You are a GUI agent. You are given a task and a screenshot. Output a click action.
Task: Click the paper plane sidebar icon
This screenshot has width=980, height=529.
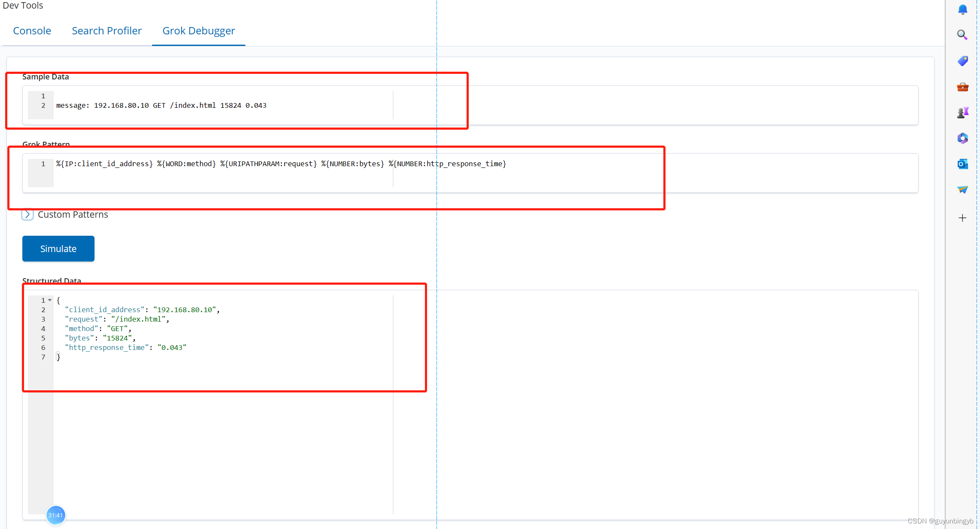(x=962, y=189)
